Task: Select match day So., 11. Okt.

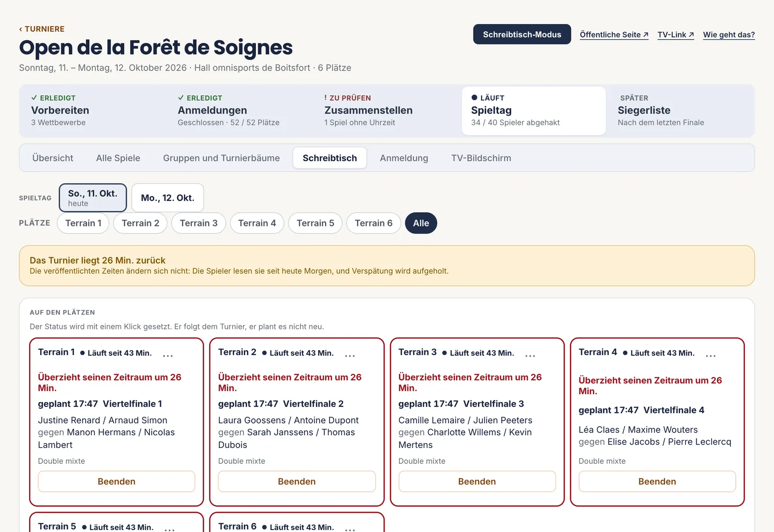Action: tap(93, 198)
